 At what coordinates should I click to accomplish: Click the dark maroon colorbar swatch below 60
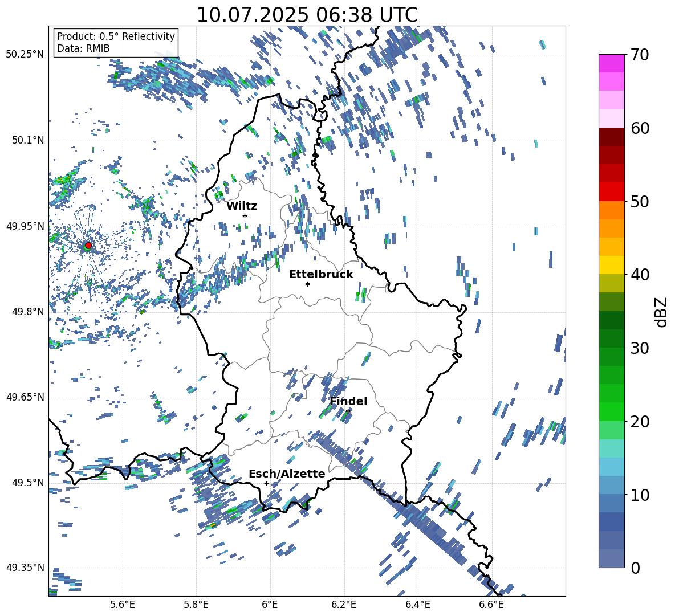click(611, 137)
